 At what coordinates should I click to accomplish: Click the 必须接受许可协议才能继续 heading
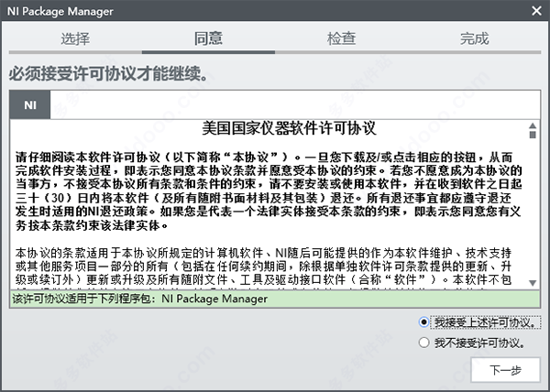pos(108,73)
